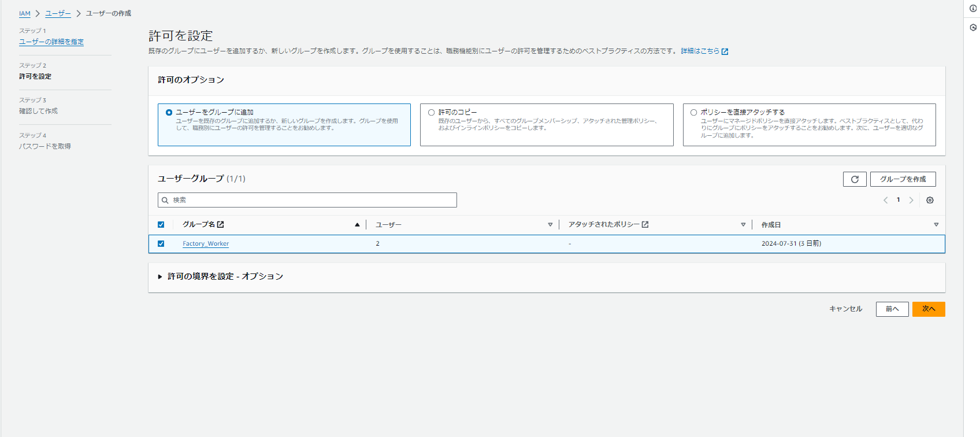Viewport: 980px width, 437px height.
Task: Click page number 1 in pagination
Action: click(x=899, y=200)
